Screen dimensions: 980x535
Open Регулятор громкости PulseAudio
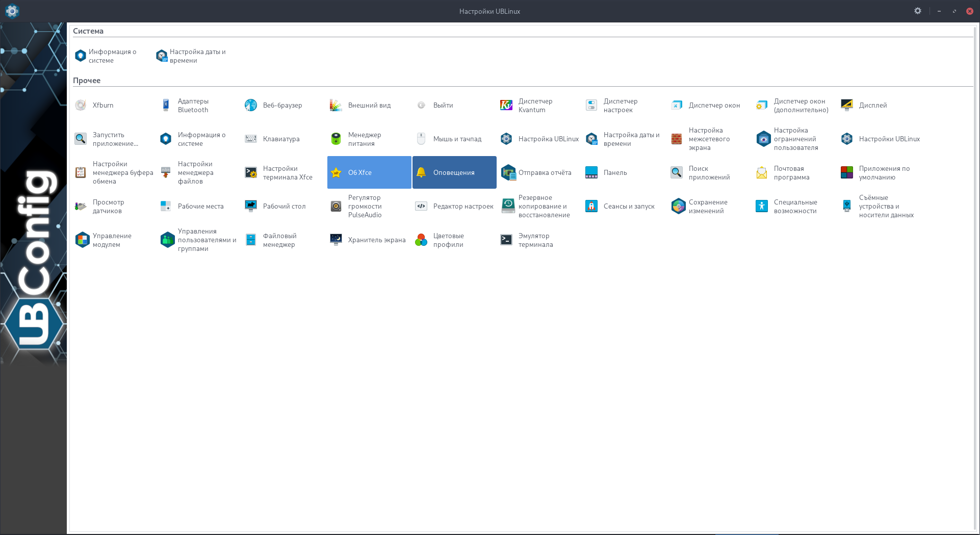336,207
